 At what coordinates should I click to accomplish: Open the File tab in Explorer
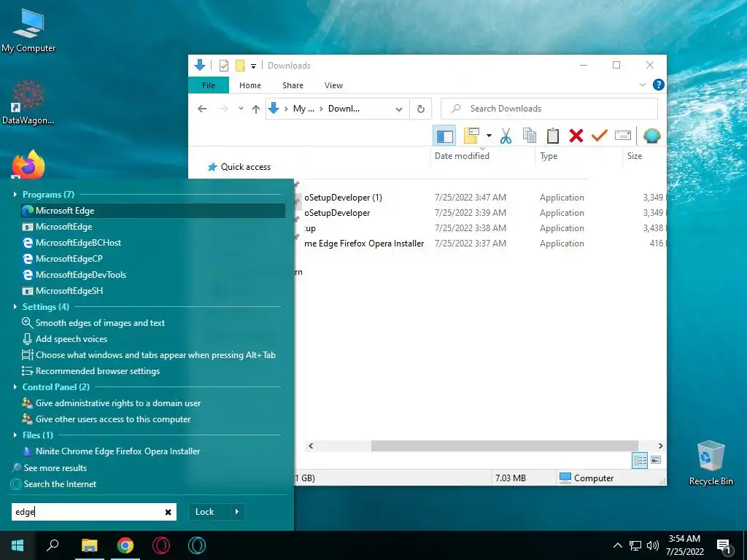pos(209,85)
